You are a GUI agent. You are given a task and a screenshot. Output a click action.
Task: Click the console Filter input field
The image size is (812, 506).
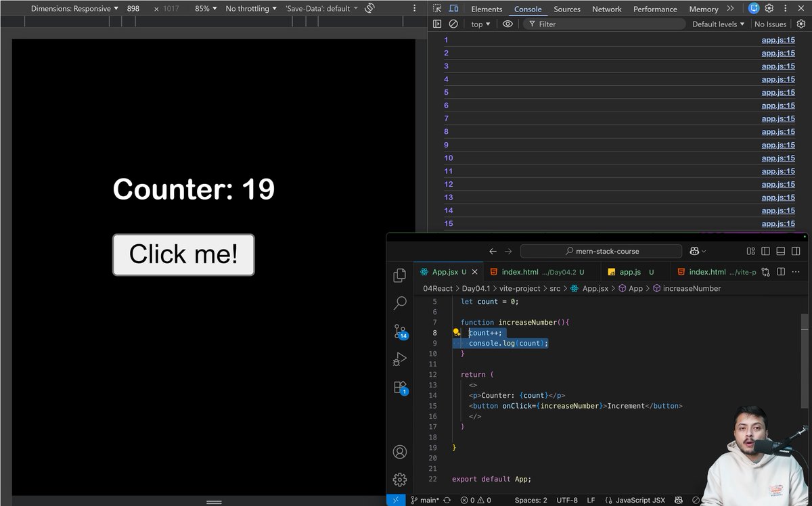coord(602,24)
